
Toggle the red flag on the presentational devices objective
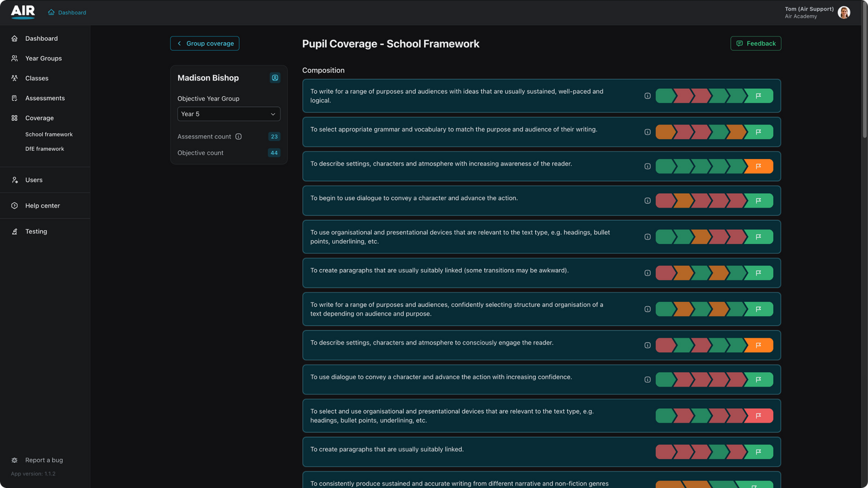[x=758, y=415]
